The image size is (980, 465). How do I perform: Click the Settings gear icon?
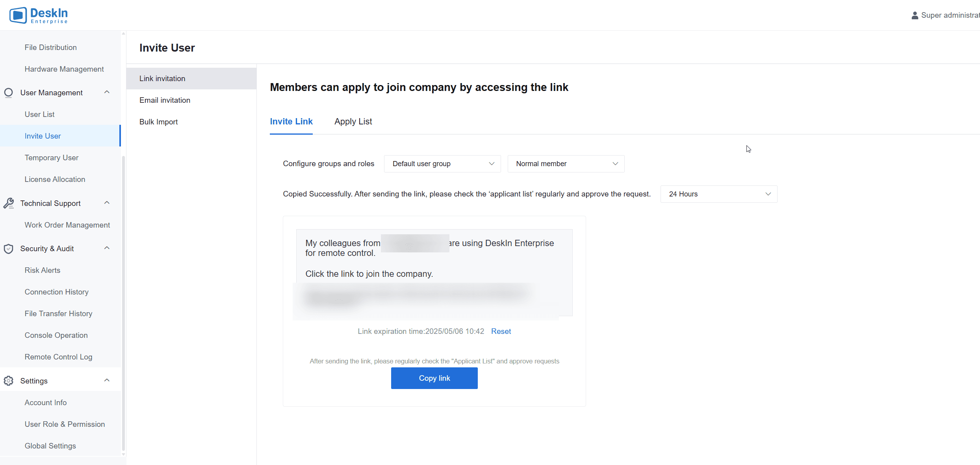pyautogui.click(x=9, y=381)
